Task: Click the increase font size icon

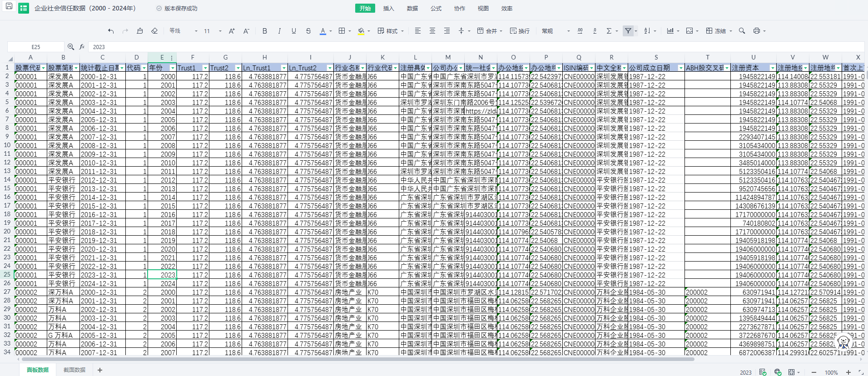Action: click(232, 31)
